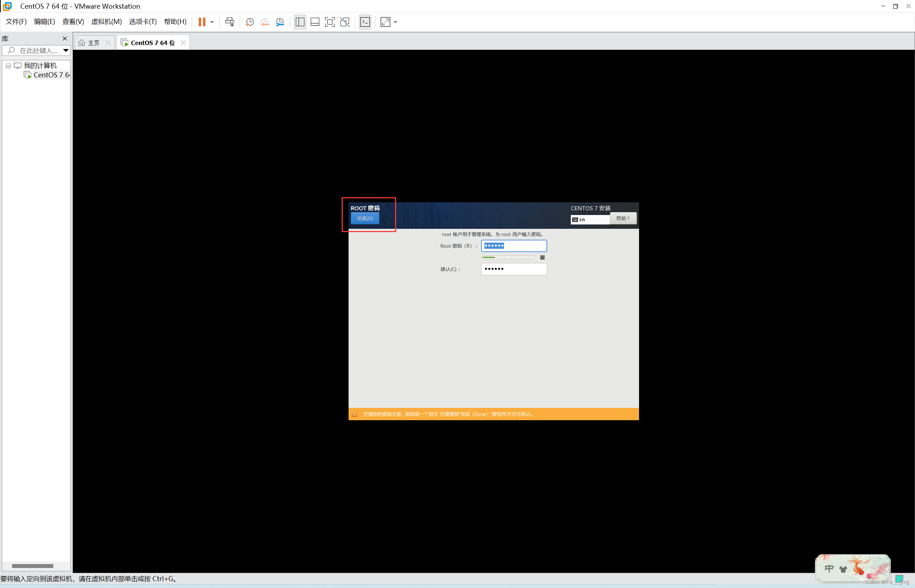This screenshot has width=915, height=588.
Task: Enter full screen mode icon
Action: [329, 22]
